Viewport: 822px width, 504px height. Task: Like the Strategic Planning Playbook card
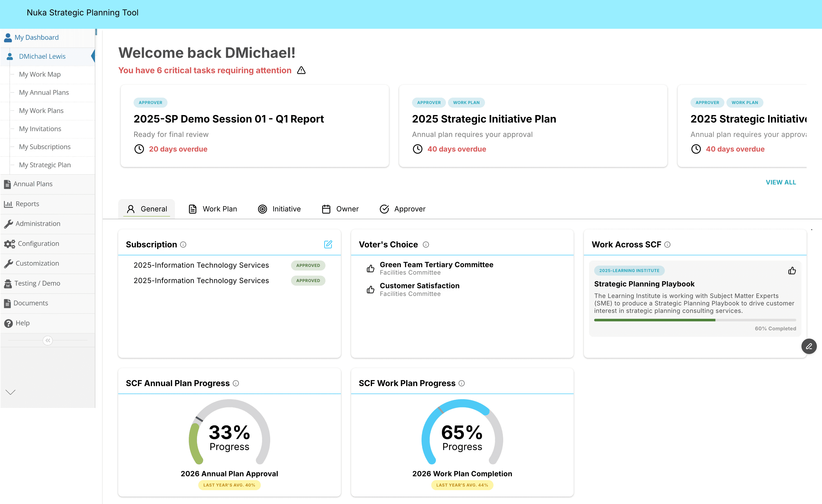click(792, 270)
